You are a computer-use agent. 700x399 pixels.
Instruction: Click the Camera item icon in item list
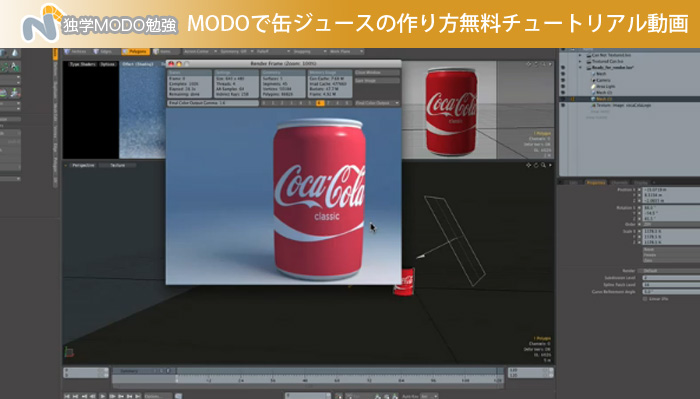pos(593,80)
